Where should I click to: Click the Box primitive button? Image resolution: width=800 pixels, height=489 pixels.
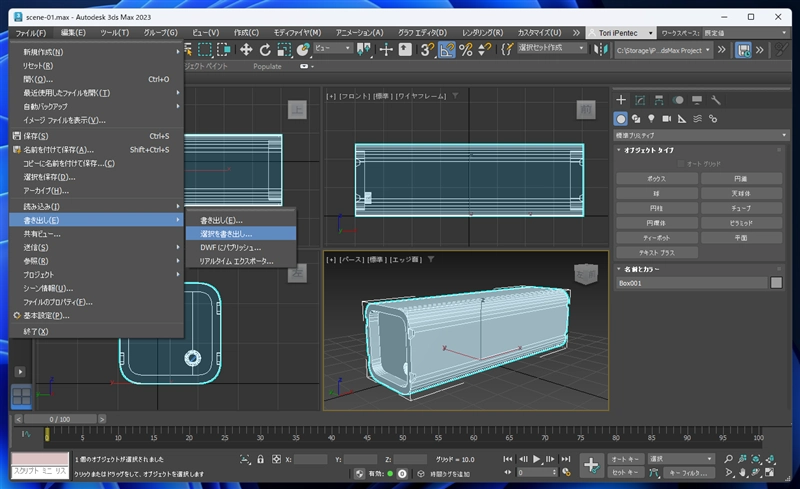pyautogui.click(x=657, y=179)
